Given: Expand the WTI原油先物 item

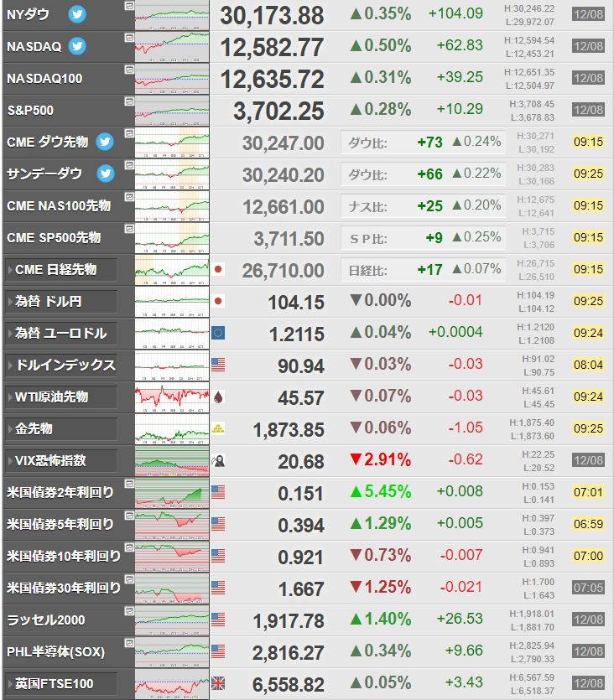Looking at the screenshot, I should click(61, 397).
